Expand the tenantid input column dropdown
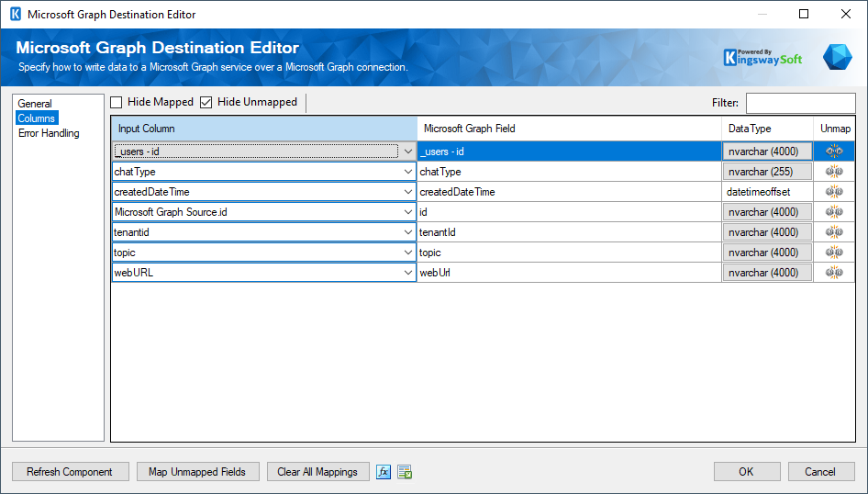This screenshot has height=494, width=868. pyautogui.click(x=408, y=232)
